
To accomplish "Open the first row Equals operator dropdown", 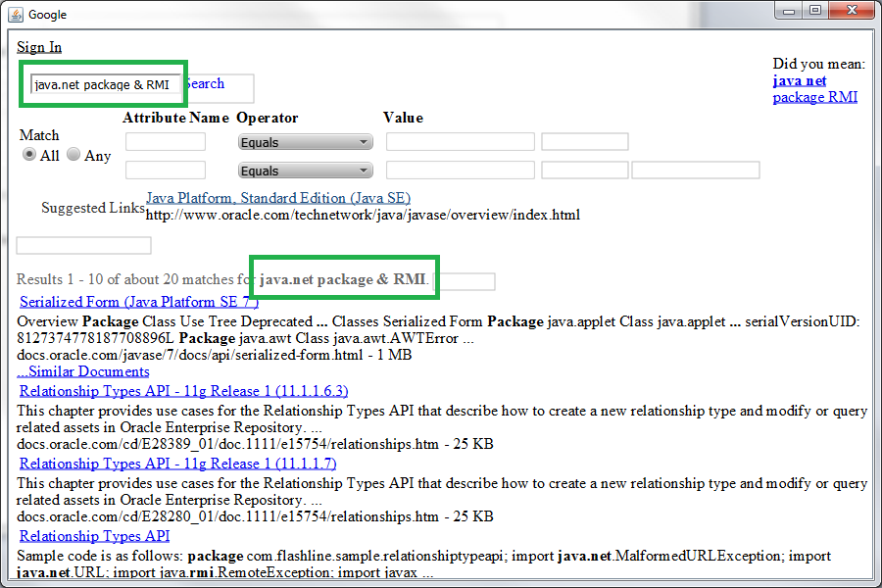I will 306,142.
